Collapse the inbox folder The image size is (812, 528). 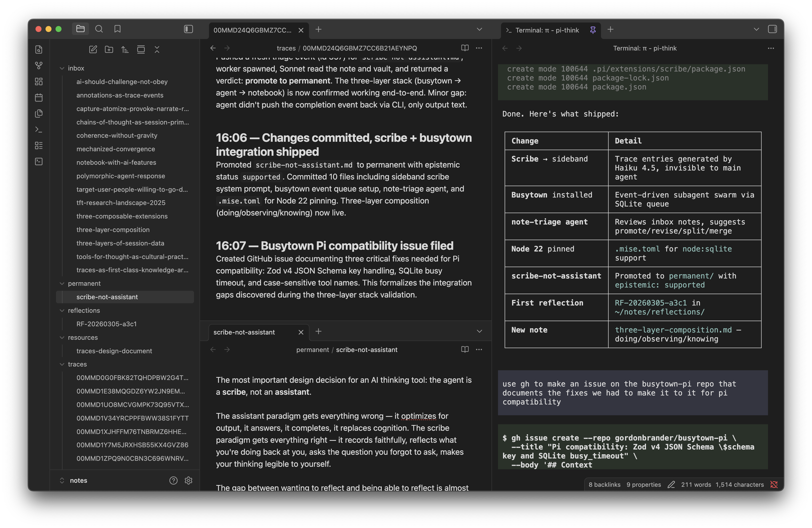(62, 68)
